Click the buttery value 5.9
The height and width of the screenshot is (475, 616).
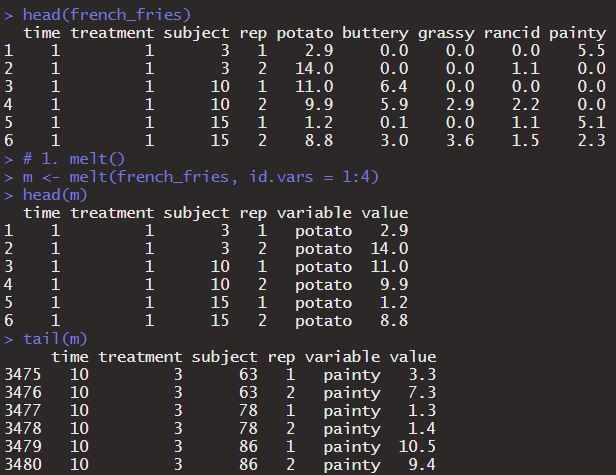(394, 105)
